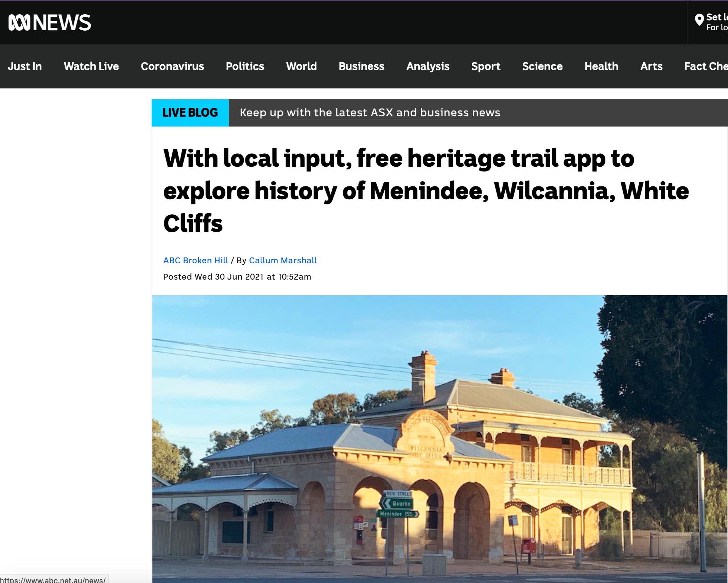This screenshot has width=728, height=583.
Task: Open the Sport section
Action: tap(486, 66)
